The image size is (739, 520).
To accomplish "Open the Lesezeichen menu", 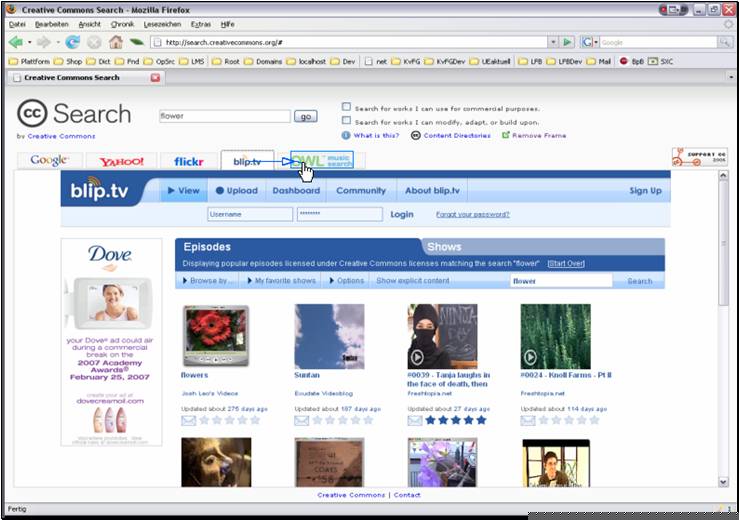I will (x=161, y=23).
